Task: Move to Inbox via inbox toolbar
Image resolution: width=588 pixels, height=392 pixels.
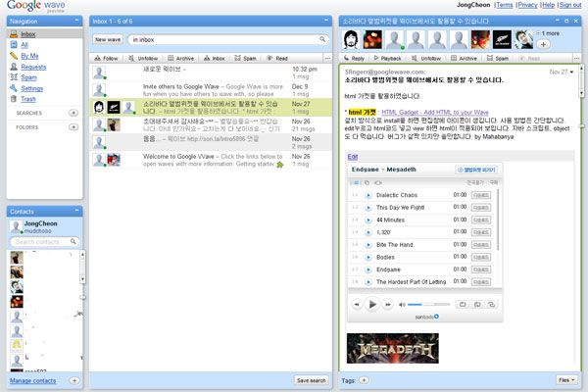Action: (214, 59)
